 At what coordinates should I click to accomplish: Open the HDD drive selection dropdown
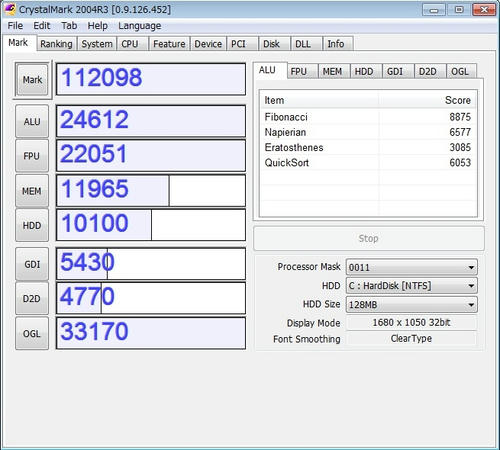point(412,286)
